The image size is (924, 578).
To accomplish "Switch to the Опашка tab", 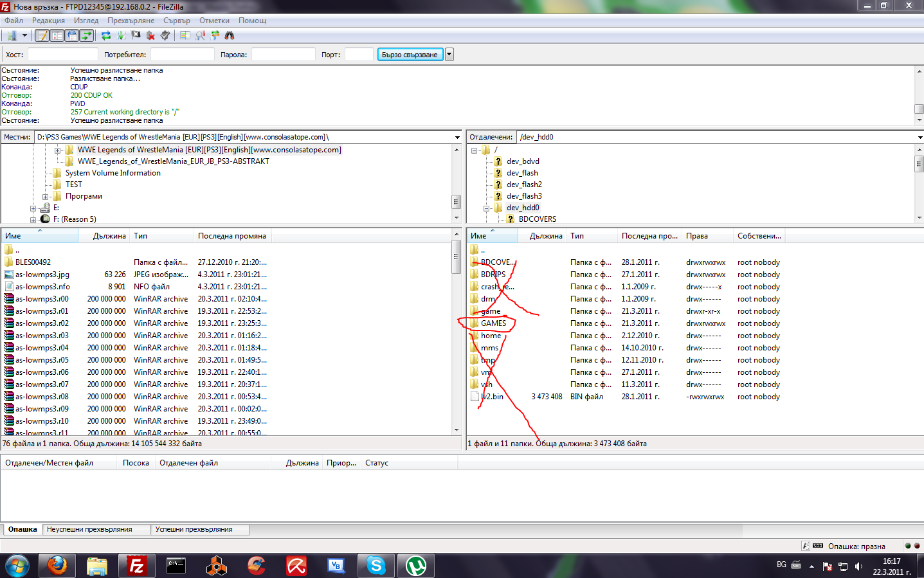I will click(23, 530).
